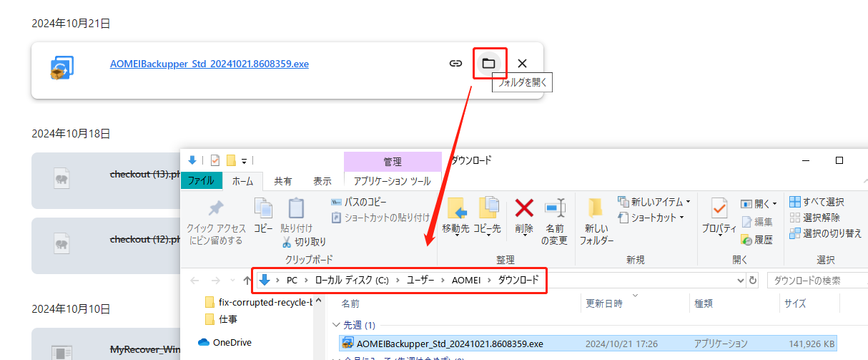The height and width of the screenshot is (360, 868).
Task: Click パスのコピー in ribbon
Action: pyautogui.click(x=359, y=203)
